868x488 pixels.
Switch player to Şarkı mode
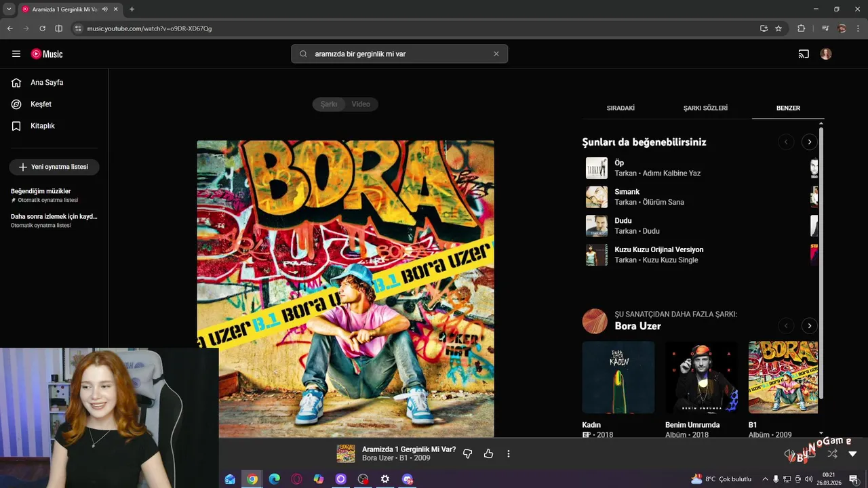point(329,104)
